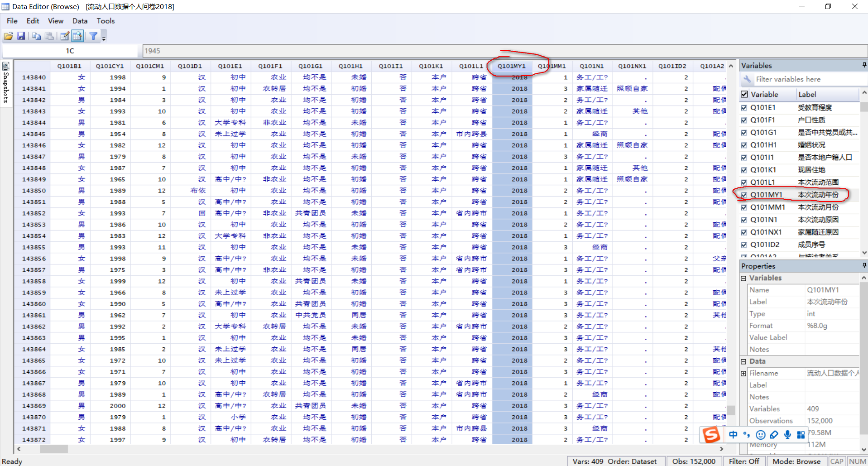The height and width of the screenshot is (466, 868).
Task: Click the Sogou input method logo
Action: pos(711,435)
